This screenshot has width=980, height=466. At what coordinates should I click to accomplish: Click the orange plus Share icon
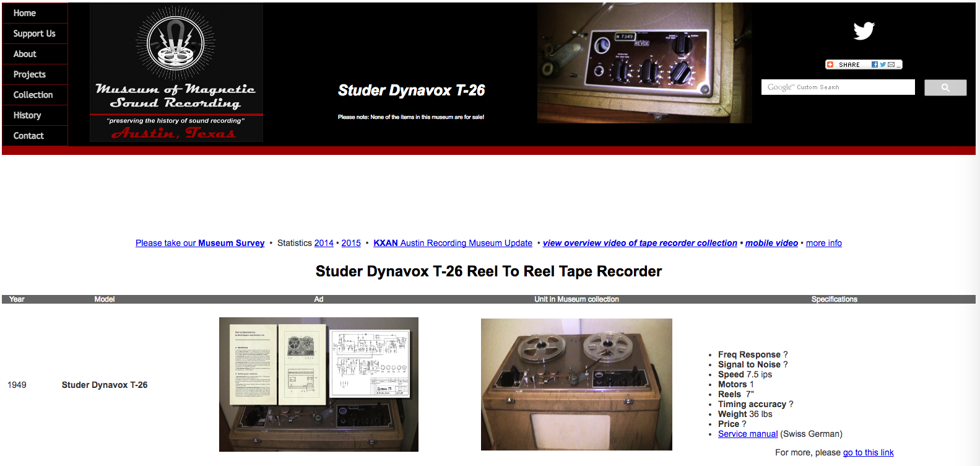(x=830, y=64)
